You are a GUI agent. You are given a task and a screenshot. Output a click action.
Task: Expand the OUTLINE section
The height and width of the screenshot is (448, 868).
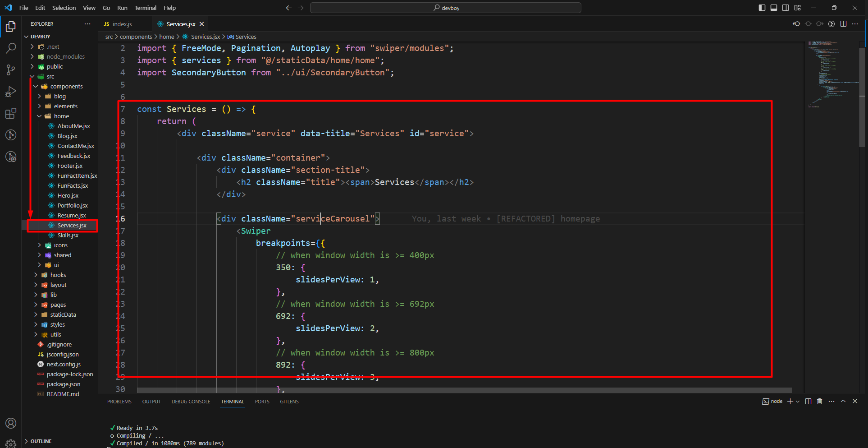(41, 441)
